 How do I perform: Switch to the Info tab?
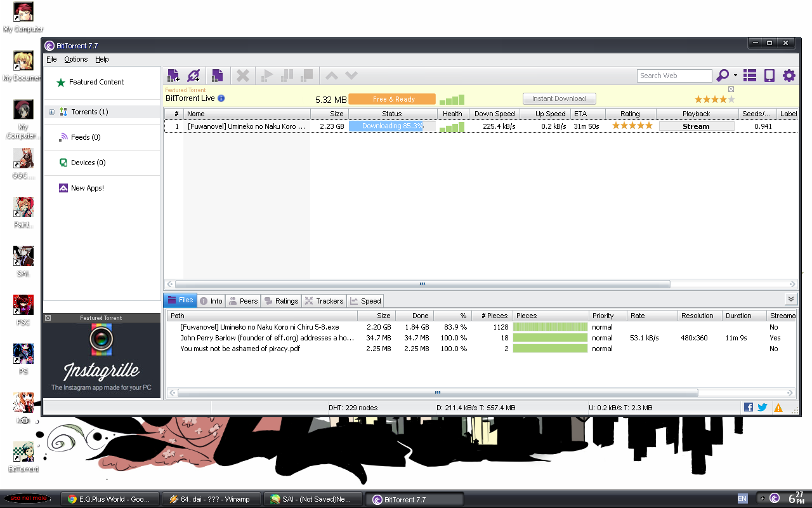coord(211,301)
